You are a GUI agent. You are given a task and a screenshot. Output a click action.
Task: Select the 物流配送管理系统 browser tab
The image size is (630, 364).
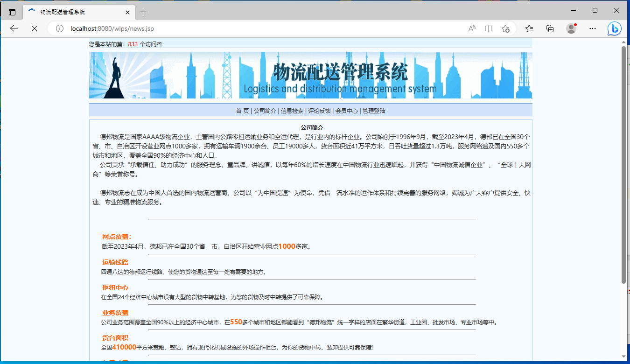point(78,12)
